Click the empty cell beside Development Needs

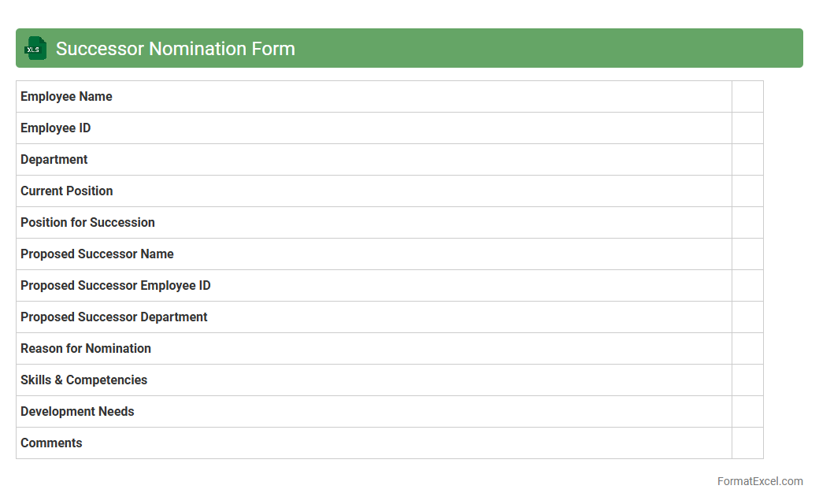(x=747, y=411)
